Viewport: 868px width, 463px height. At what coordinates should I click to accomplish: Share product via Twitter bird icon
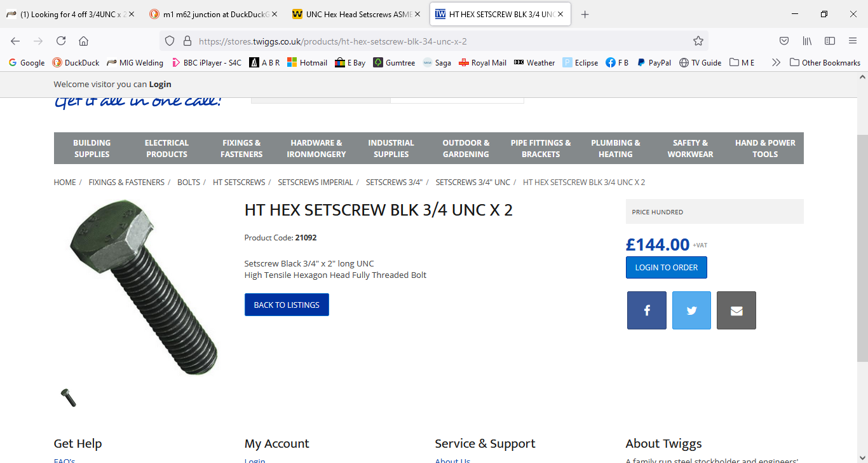tap(691, 310)
